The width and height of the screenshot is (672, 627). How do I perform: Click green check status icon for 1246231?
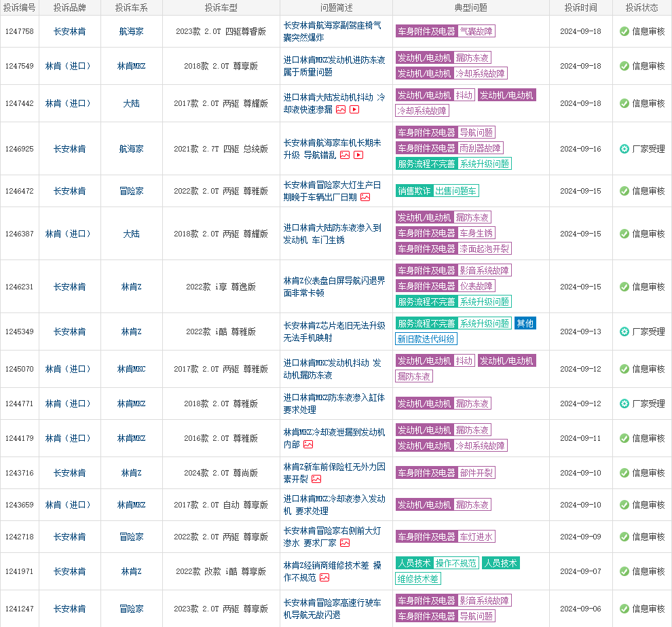click(624, 287)
